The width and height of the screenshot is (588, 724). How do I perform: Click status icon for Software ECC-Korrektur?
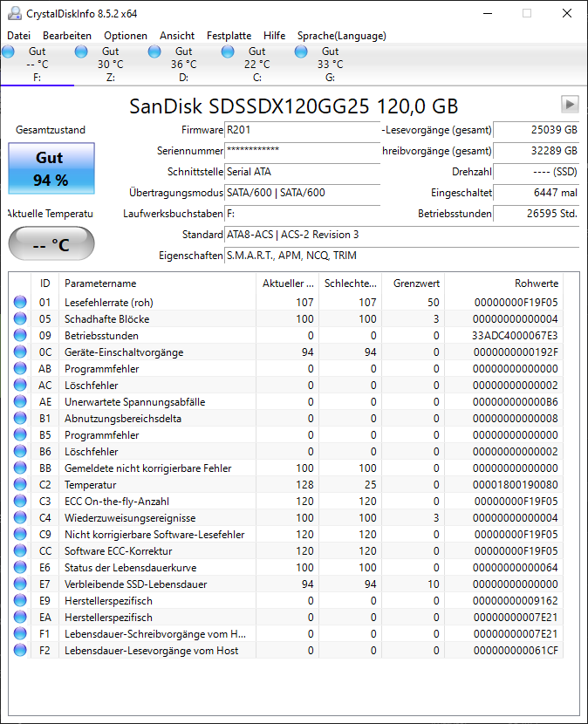click(20, 550)
